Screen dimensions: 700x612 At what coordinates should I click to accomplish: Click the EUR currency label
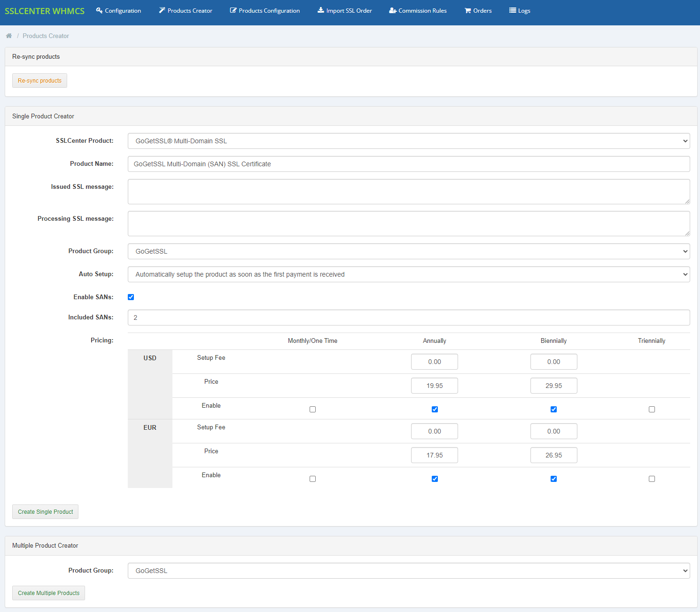pyautogui.click(x=150, y=427)
